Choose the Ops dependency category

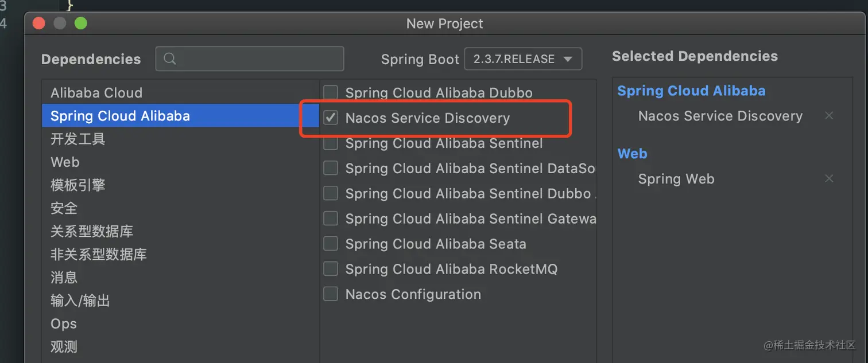point(64,323)
